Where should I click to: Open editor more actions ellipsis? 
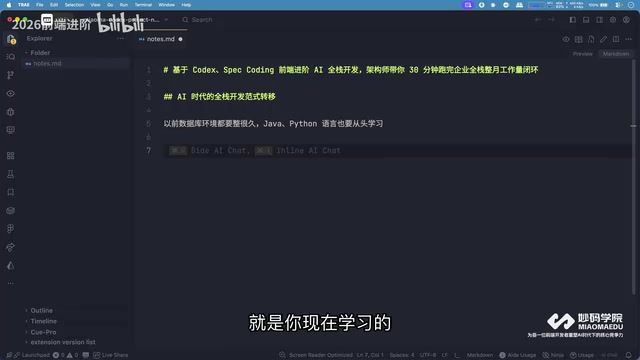pyautogui.click(x=629, y=39)
